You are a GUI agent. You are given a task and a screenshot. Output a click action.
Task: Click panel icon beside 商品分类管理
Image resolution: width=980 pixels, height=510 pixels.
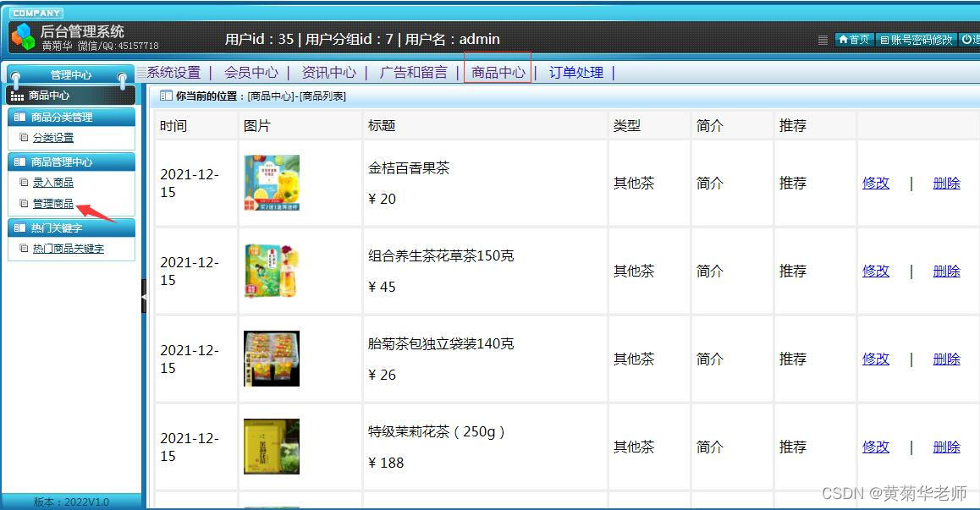19,117
